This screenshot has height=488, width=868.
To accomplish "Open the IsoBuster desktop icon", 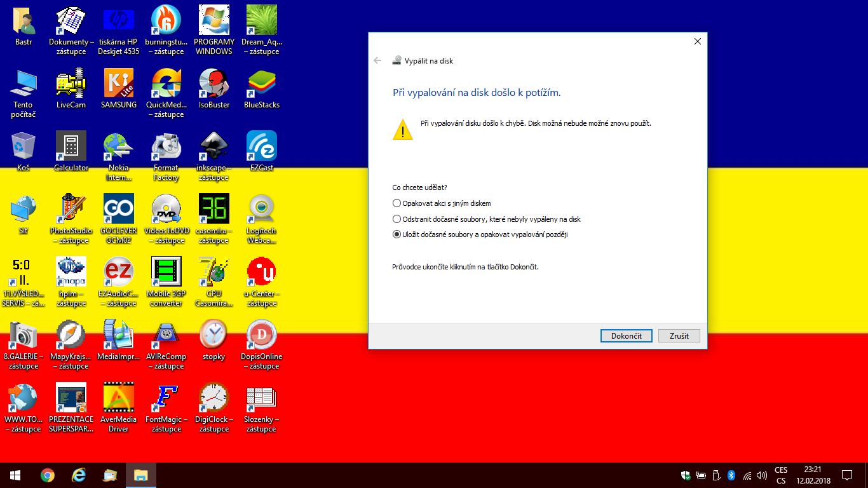I will 214,89.
